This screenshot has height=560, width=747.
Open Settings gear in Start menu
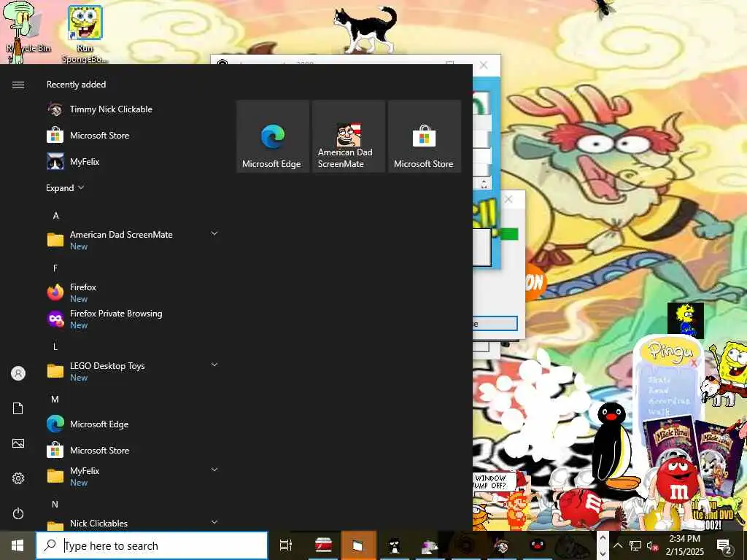point(18,478)
